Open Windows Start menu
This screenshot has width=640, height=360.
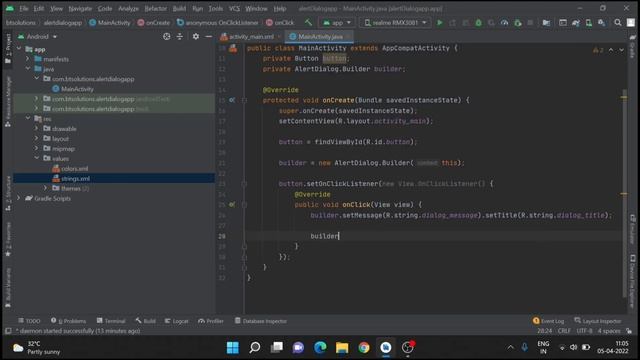tap(233, 348)
